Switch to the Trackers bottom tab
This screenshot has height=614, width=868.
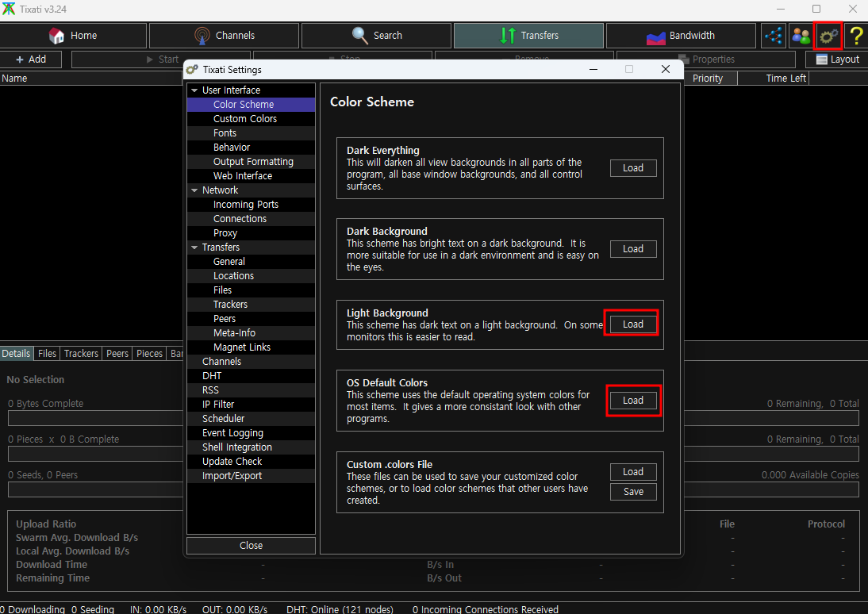tap(81, 353)
